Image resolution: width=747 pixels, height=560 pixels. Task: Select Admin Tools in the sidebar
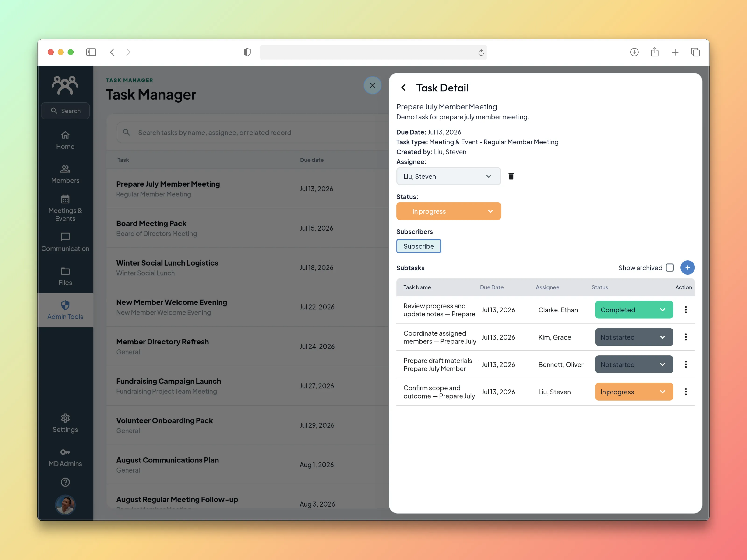65,310
